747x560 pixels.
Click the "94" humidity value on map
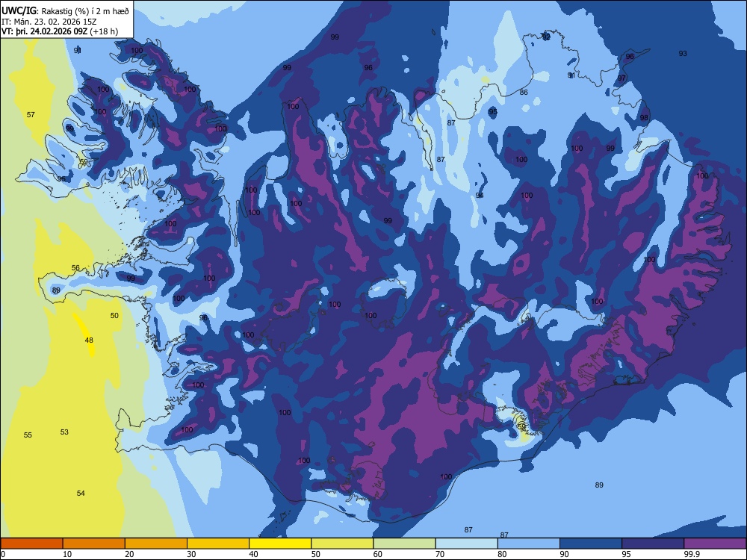click(480, 195)
